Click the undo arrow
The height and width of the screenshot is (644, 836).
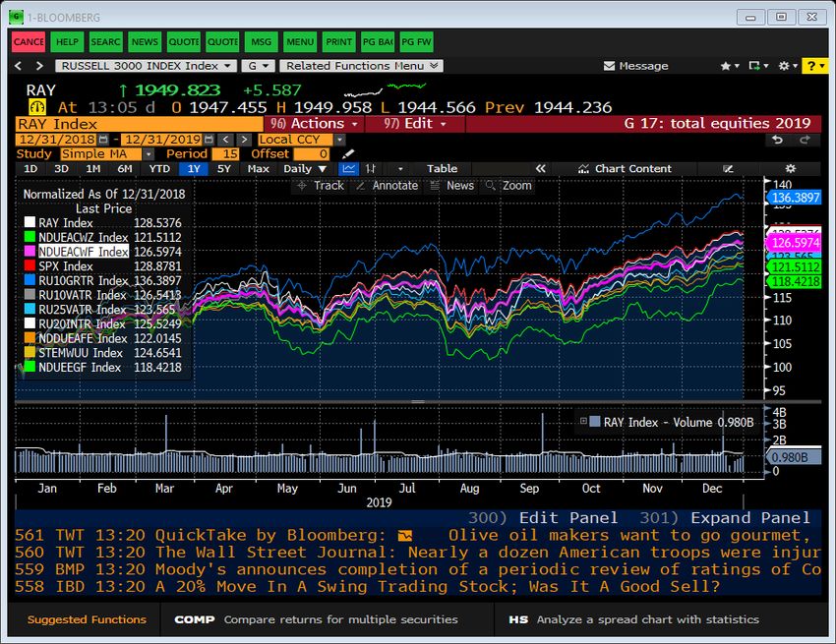click(x=777, y=140)
